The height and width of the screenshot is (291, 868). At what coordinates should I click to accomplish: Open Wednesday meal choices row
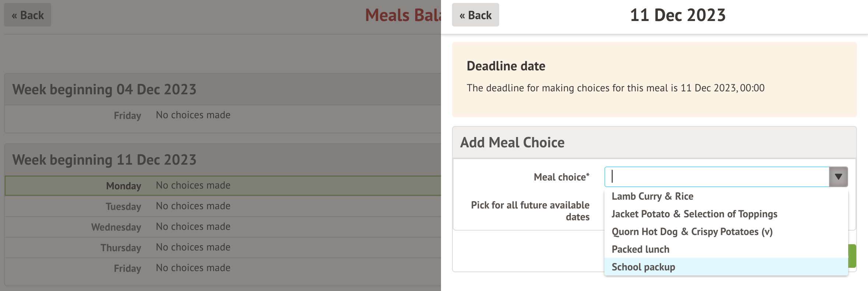[193, 227]
